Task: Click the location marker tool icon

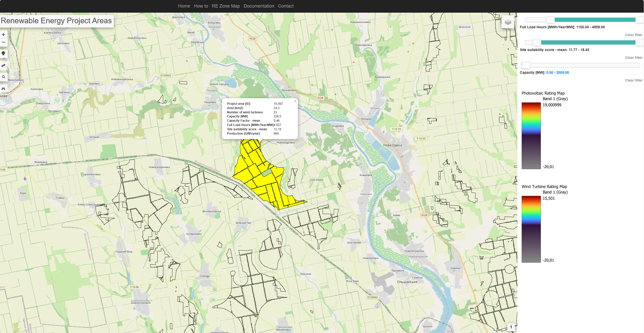Action: tap(4, 54)
